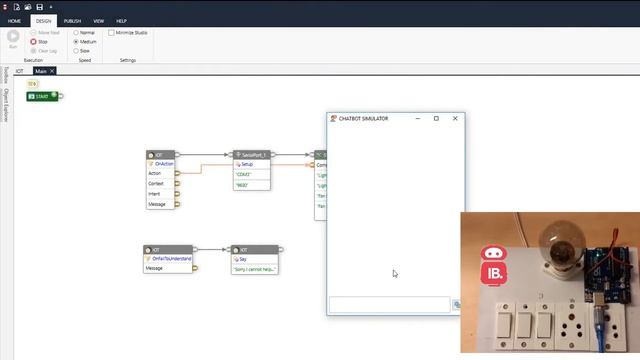Click the Chatbot Simulator title bar icon
This screenshot has height=360, width=640.
click(x=333, y=118)
